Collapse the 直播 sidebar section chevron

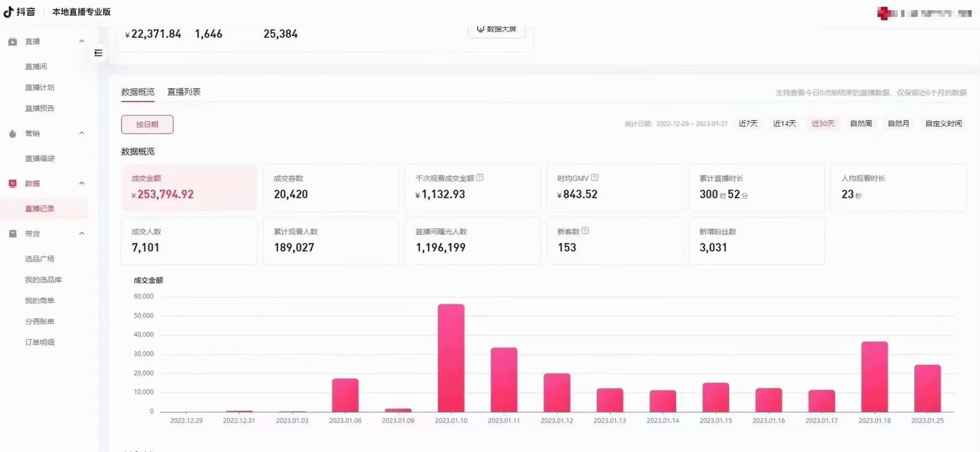coord(82,41)
